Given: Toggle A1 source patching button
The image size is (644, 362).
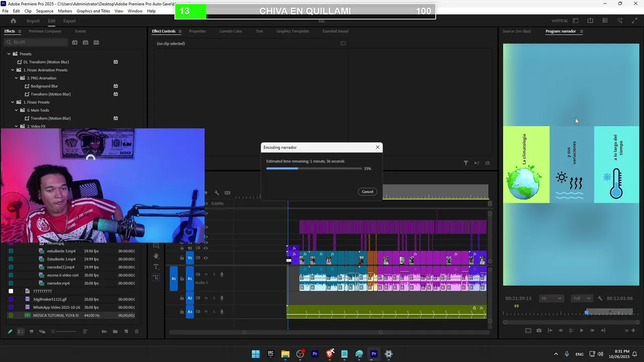Looking at the screenshot, I should (x=174, y=279).
